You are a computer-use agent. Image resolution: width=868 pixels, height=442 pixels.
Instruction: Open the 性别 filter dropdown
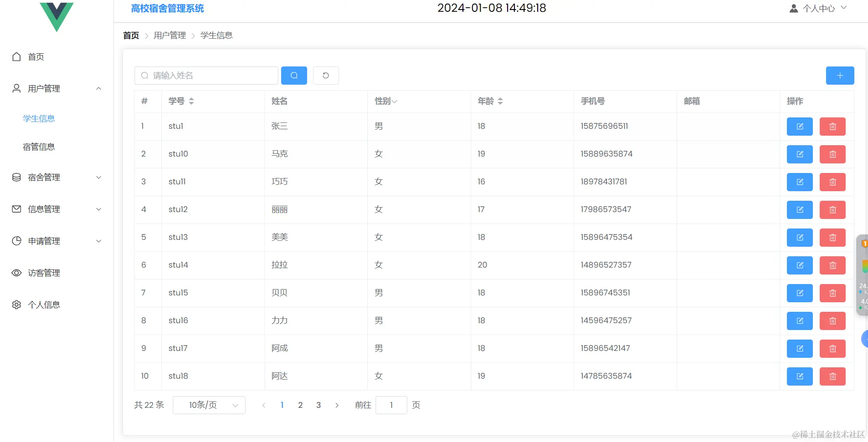click(x=395, y=101)
